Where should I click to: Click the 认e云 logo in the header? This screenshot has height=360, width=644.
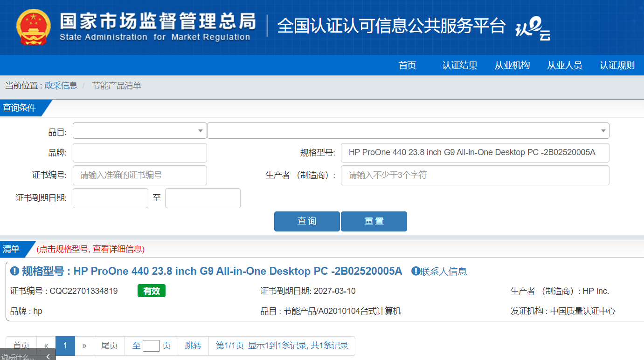[x=533, y=29]
